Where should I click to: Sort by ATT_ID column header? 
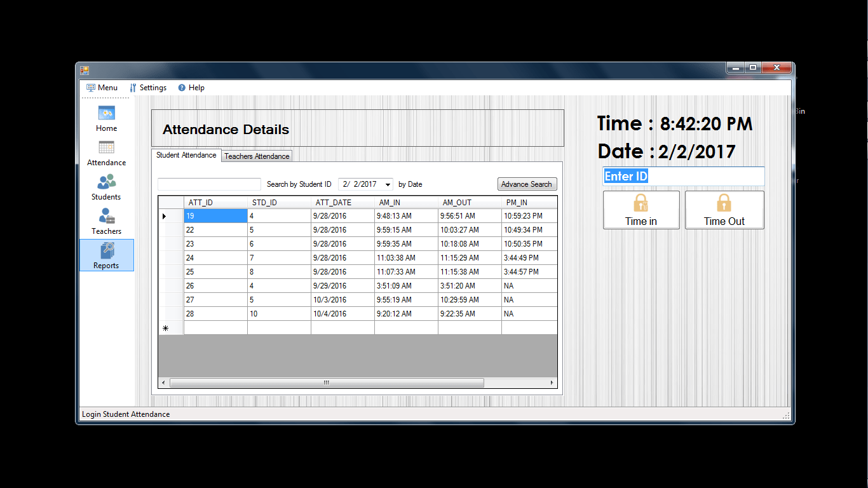pyautogui.click(x=215, y=203)
